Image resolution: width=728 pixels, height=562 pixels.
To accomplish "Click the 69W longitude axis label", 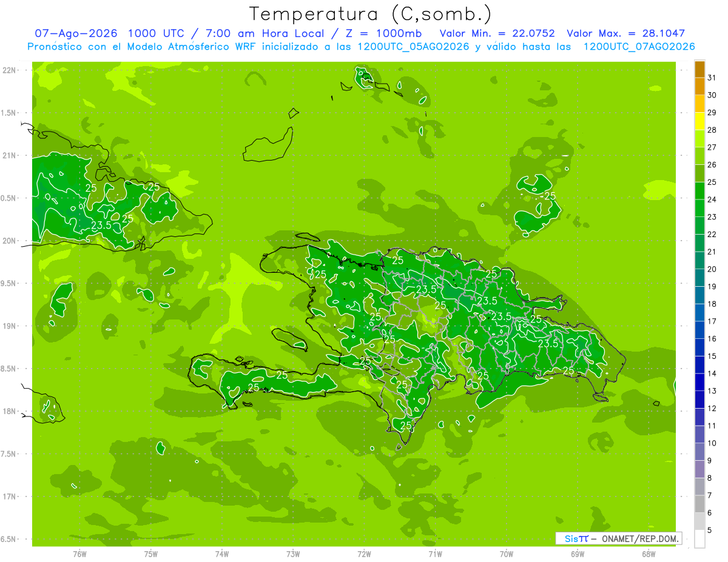I will (578, 554).
